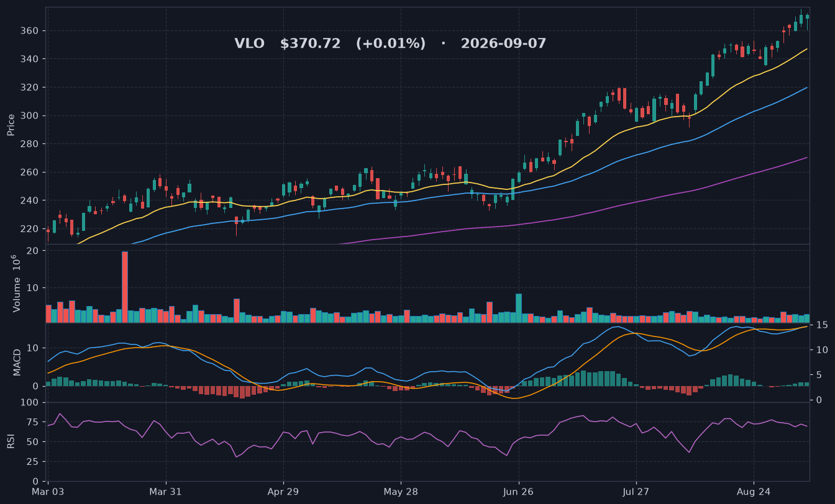The image size is (835, 504).
Task: Click the Aug 24 date label
Action: [x=754, y=492]
